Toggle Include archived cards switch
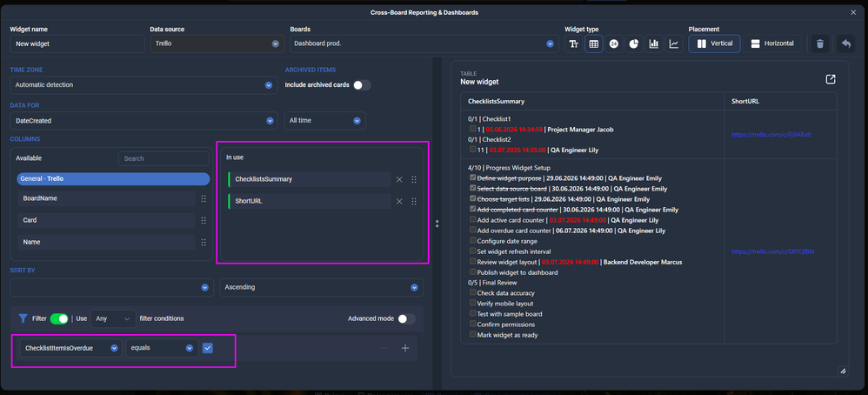Viewport: 868px width, 395px height. pos(362,85)
